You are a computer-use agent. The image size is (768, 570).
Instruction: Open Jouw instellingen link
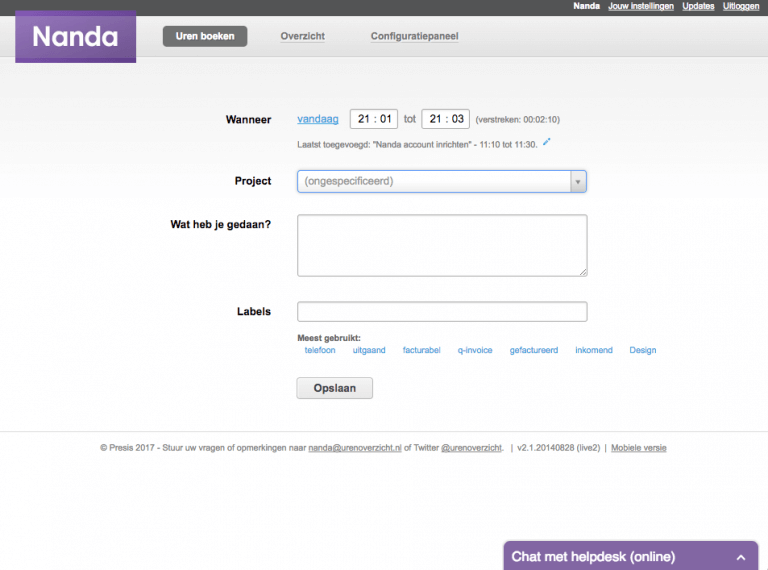(641, 6)
